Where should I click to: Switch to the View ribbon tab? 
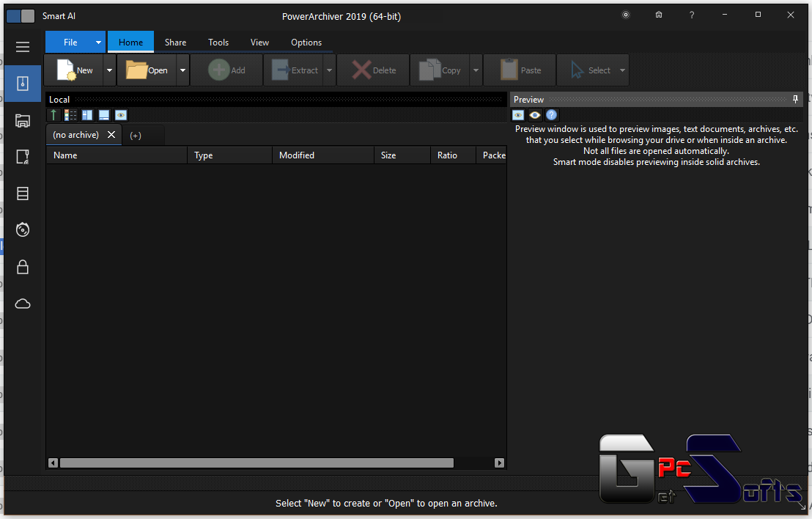tap(259, 43)
